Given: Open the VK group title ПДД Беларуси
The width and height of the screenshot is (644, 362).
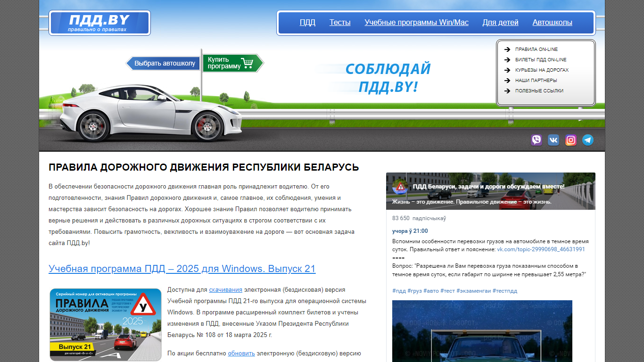Looking at the screenshot, I should pos(489,187).
